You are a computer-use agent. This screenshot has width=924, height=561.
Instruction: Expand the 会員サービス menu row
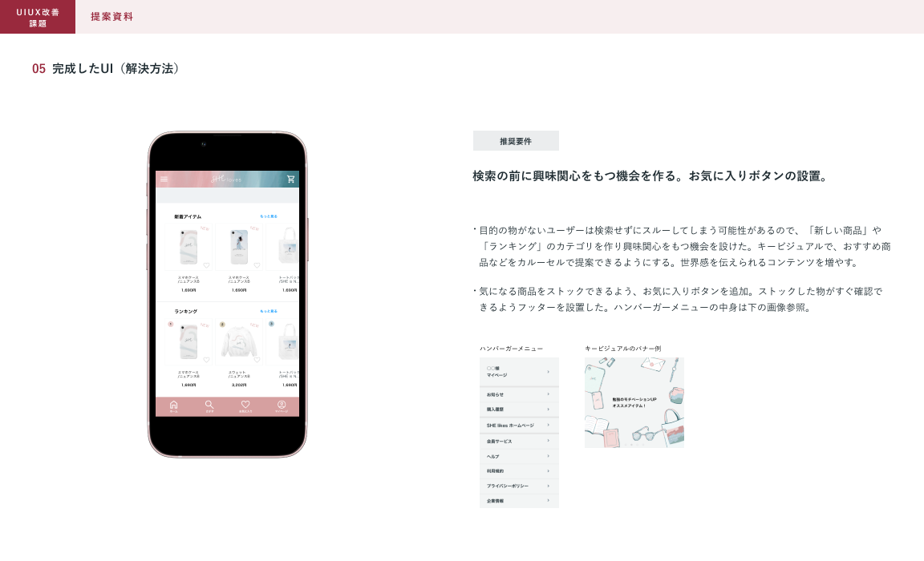click(x=549, y=441)
